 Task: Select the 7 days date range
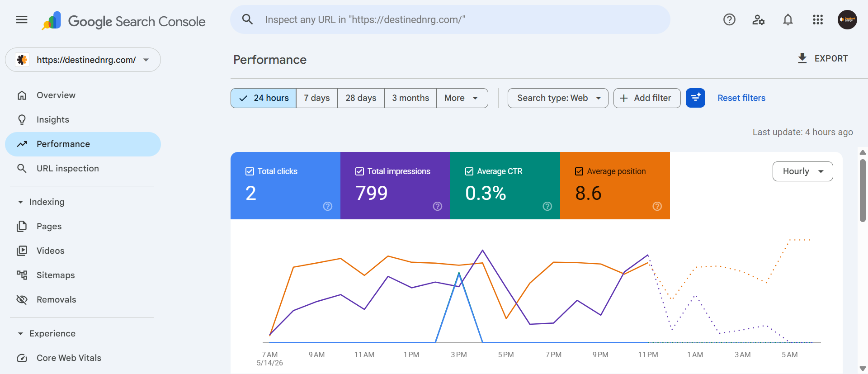317,98
